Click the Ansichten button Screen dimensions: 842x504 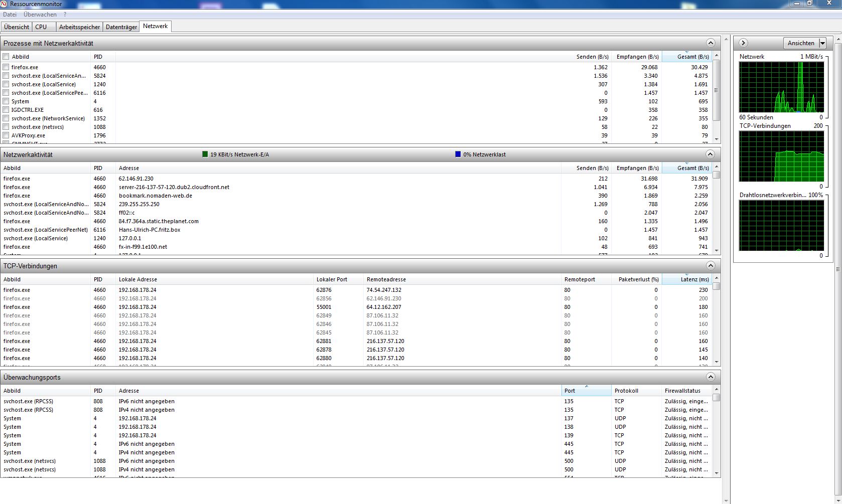tap(801, 43)
